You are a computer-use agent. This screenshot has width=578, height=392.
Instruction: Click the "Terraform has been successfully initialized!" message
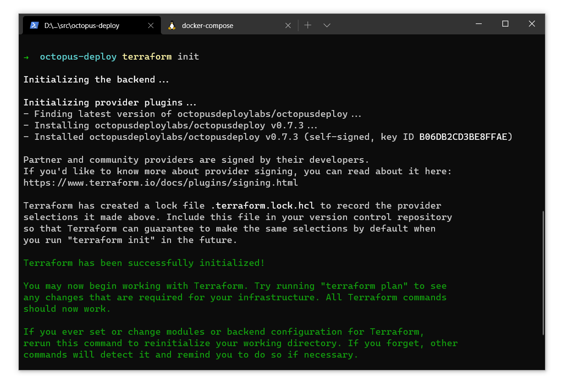click(144, 263)
